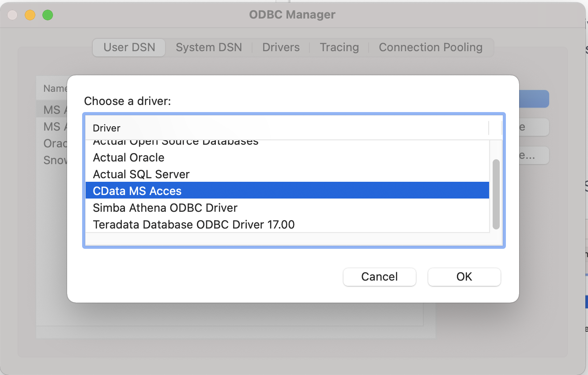Image resolution: width=588 pixels, height=375 pixels.
Task: Select the Actual Oracle driver
Action: click(x=287, y=157)
